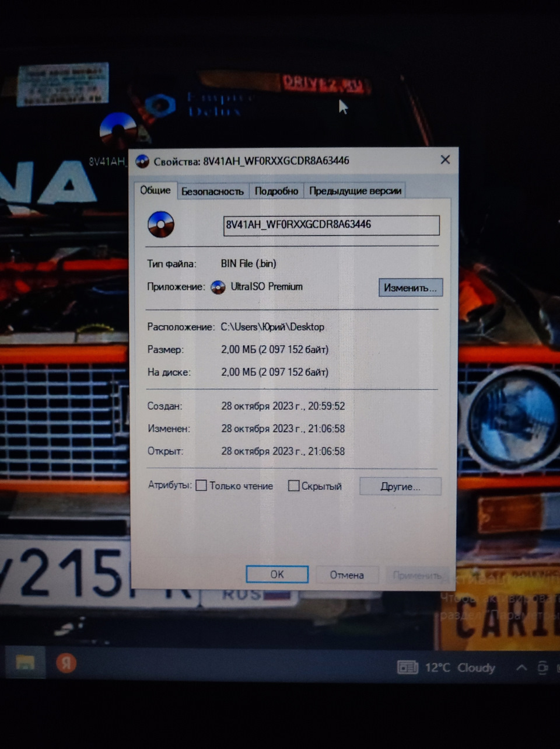This screenshot has height=749, width=560.
Task: Check the Скрытый attribute box
Action: [x=293, y=485]
